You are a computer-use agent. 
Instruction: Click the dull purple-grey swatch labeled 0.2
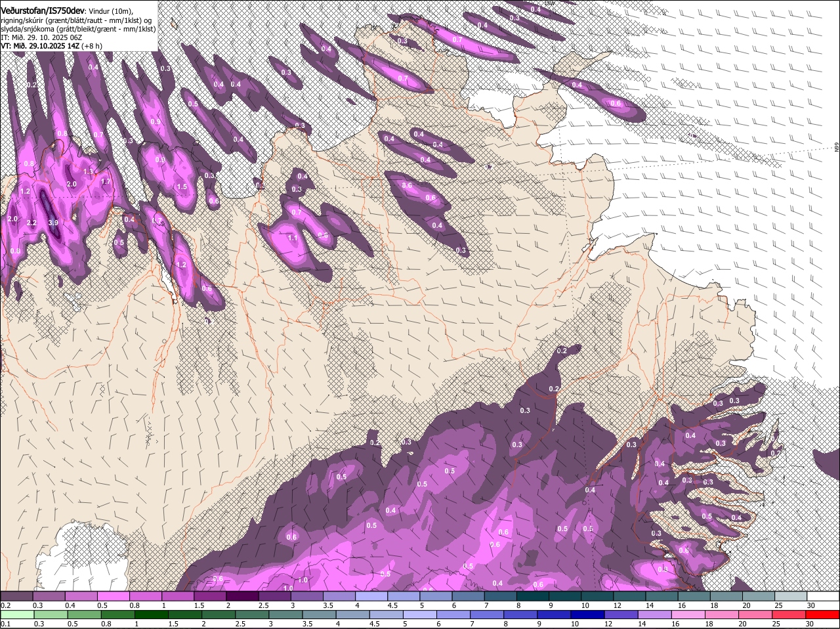point(17,596)
